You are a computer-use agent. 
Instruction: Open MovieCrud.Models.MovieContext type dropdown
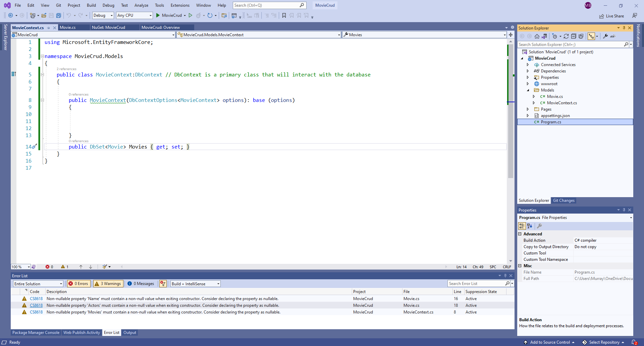[x=259, y=35]
